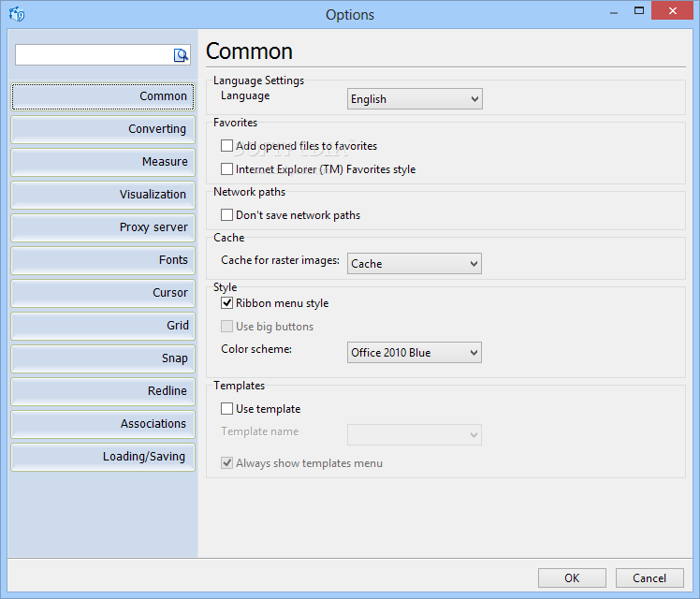
Task: Close the Options dialog window
Action: [x=672, y=10]
